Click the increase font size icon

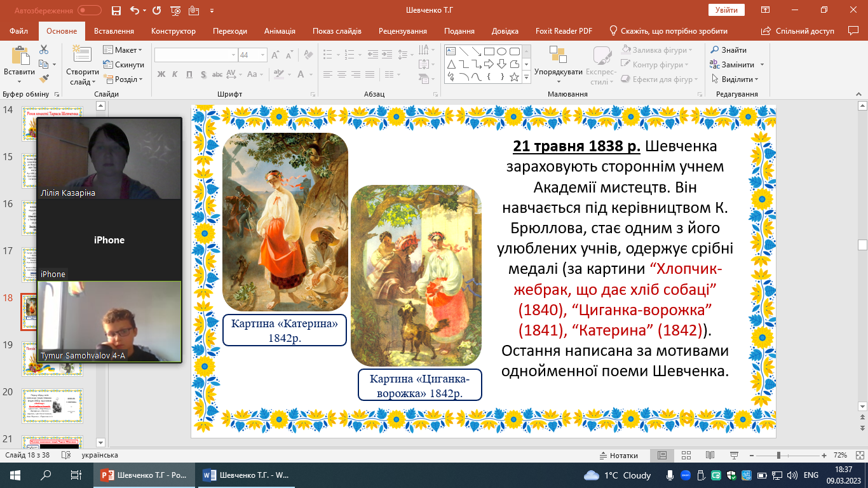coord(275,55)
